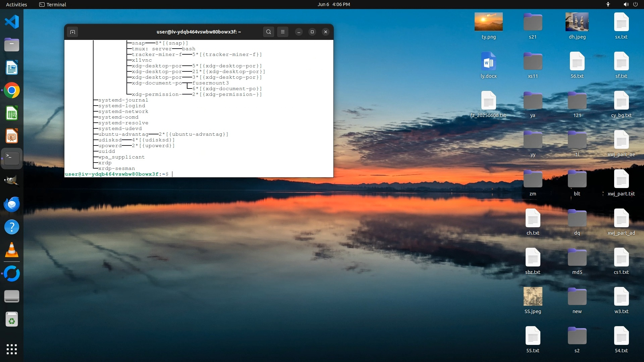Open the terminal hamburger menu
Image resolution: width=644 pixels, height=362 pixels.
pos(283,32)
